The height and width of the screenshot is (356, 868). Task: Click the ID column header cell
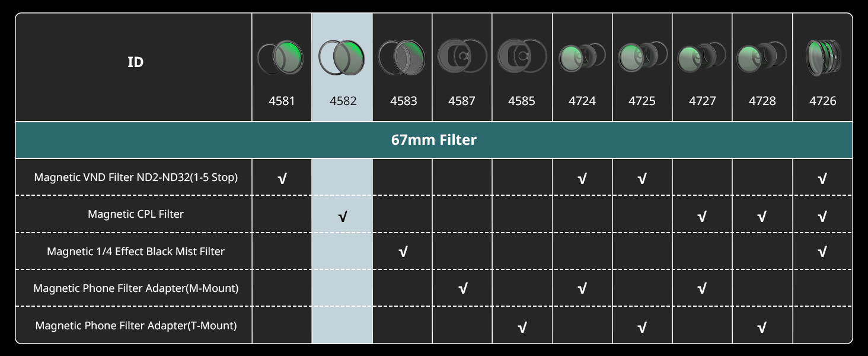(135, 62)
